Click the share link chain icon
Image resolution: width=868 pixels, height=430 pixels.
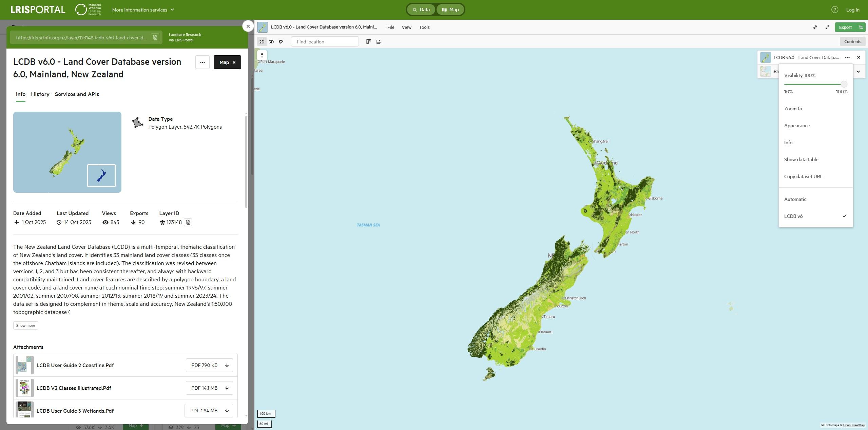tap(815, 27)
